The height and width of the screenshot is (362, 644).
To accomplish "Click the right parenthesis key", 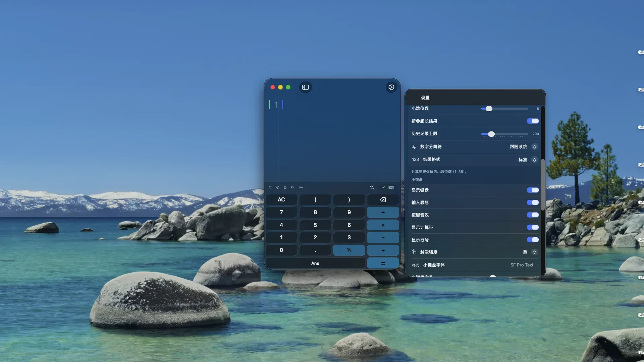I will tap(349, 200).
